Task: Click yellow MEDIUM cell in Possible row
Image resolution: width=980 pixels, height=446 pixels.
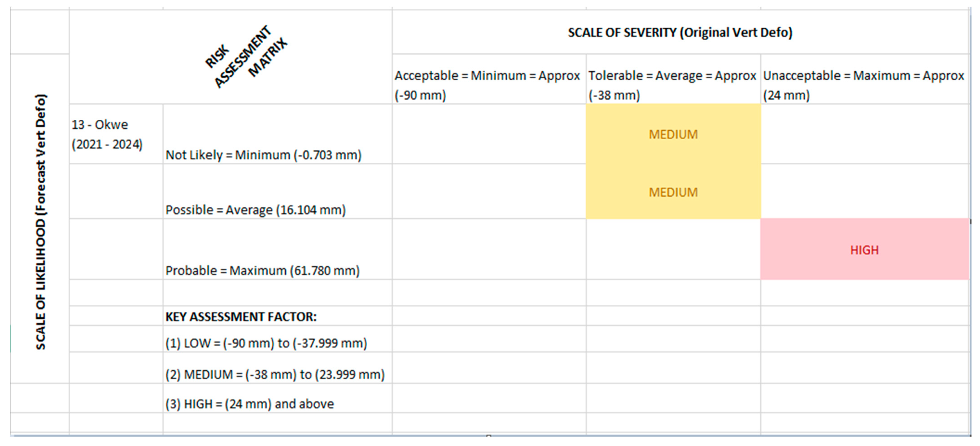Action: (x=673, y=192)
